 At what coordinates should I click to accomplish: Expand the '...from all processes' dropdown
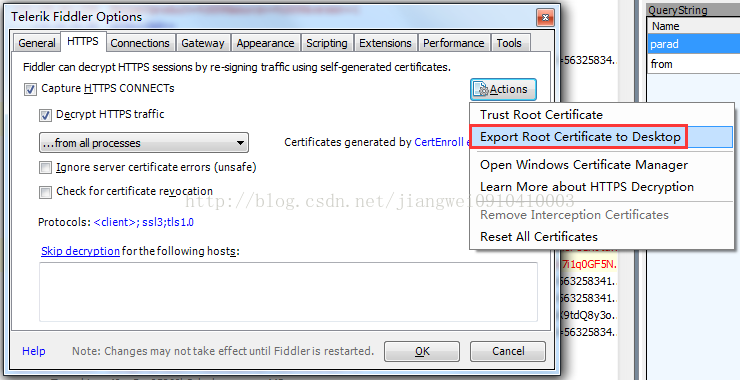144,143
